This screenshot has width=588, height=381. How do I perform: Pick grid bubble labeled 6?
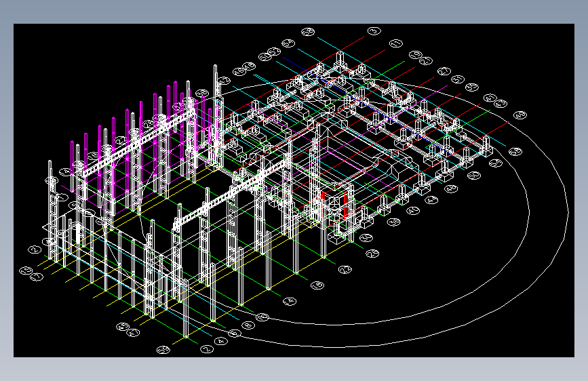click(235, 333)
